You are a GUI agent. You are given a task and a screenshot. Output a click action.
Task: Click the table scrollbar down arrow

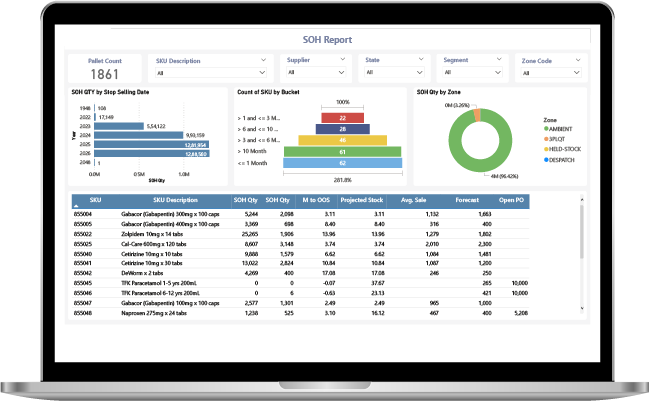coord(582,308)
